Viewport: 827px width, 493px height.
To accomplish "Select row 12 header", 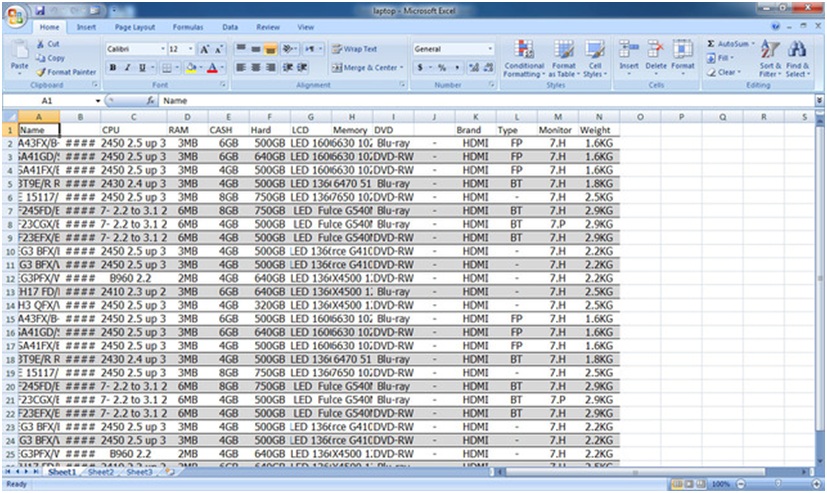I will coord(10,278).
